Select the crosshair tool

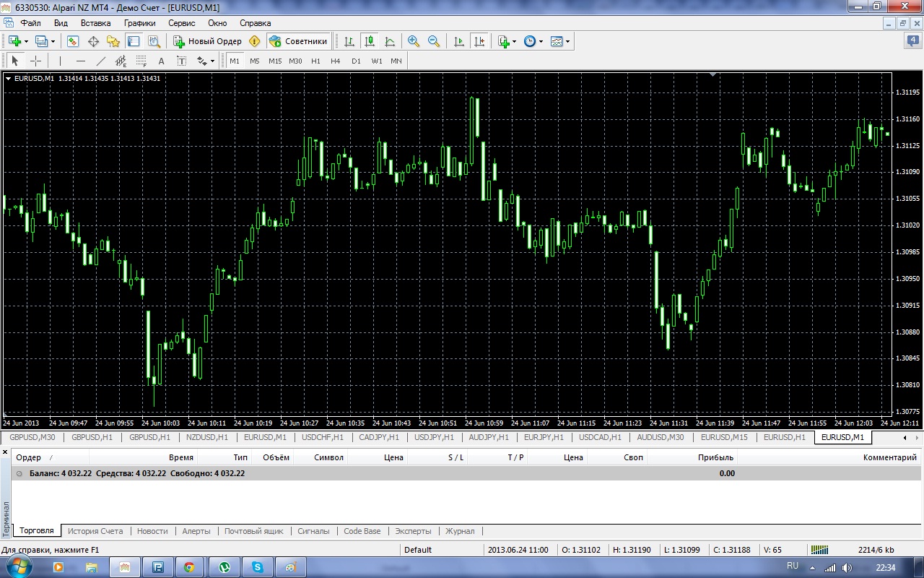(x=35, y=61)
